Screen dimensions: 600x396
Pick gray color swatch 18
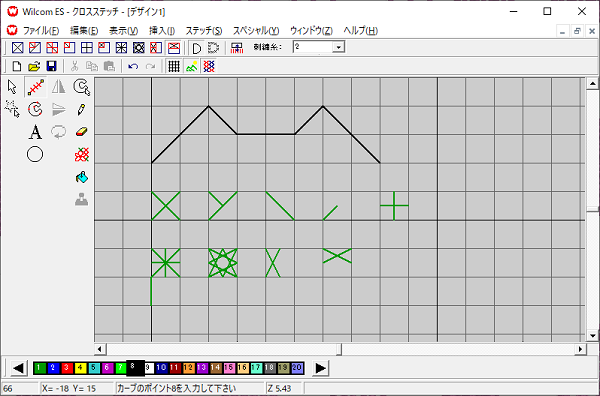click(269, 368)
